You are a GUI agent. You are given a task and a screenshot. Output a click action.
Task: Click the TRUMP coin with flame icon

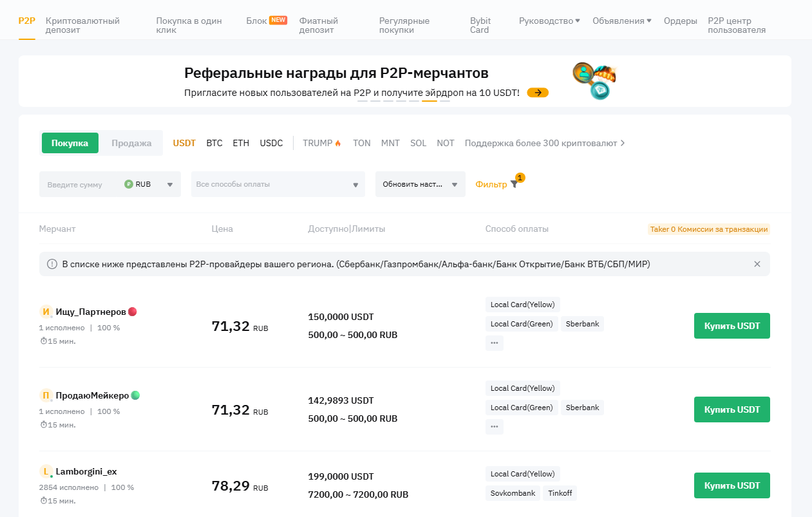point(321,143)
